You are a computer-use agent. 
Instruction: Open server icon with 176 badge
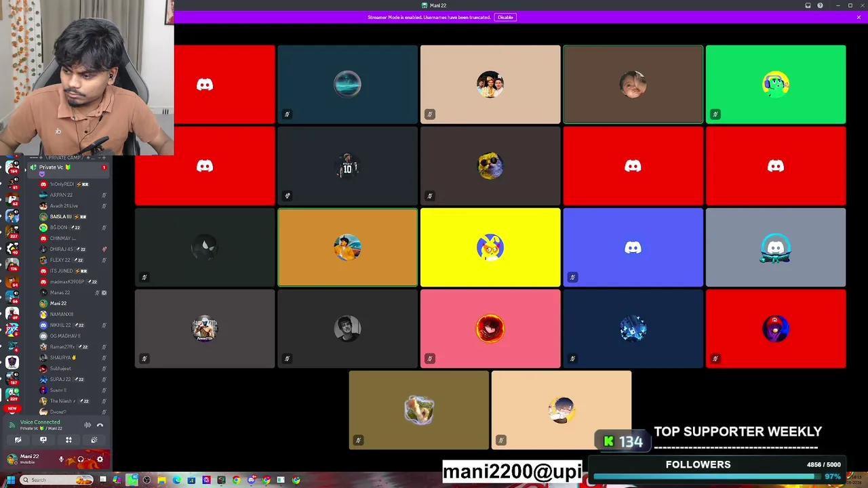coord(12,265)
